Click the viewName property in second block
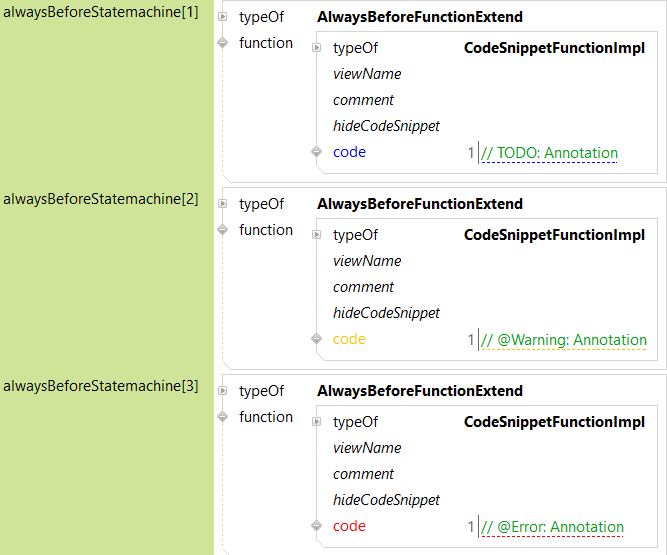The width and height of the screenshot is (667, 555). click(x=367, y=261)
